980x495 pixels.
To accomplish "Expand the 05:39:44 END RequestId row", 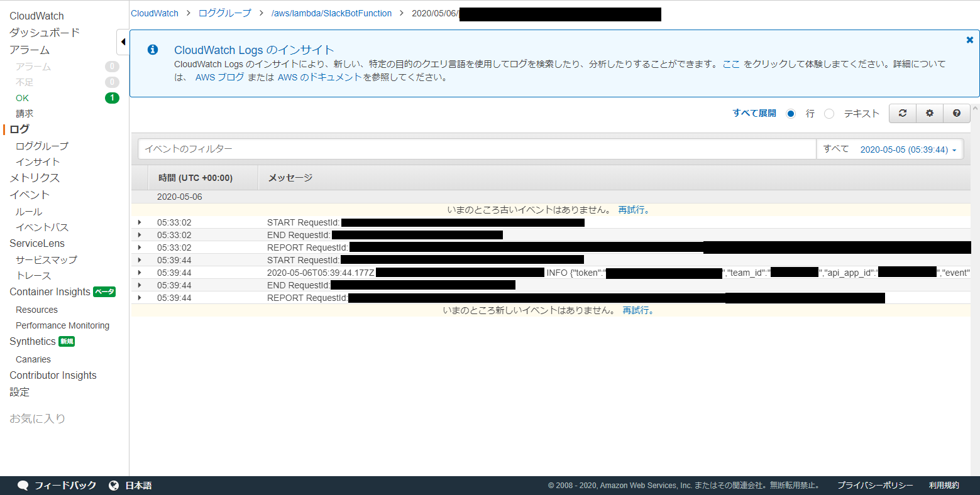I will pos(140,285).
